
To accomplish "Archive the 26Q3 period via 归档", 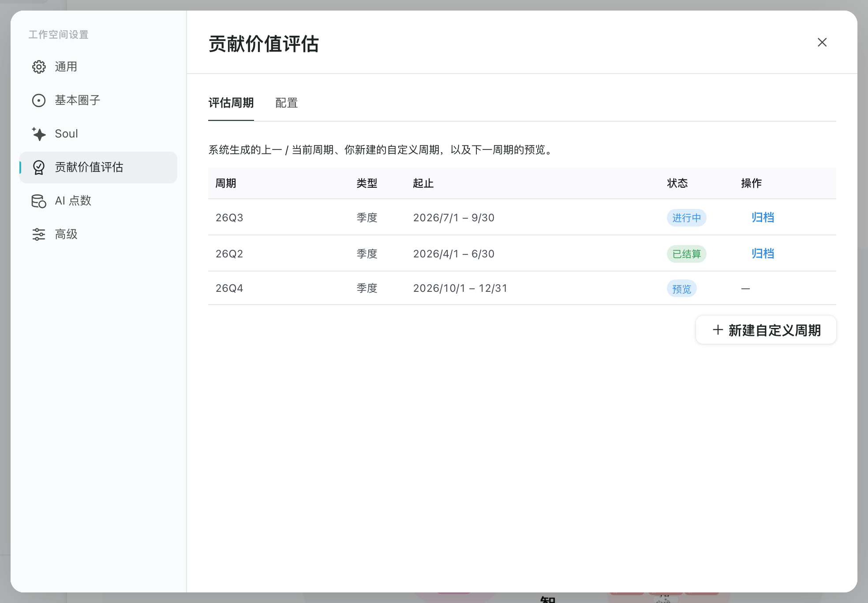I will point(763,217).
